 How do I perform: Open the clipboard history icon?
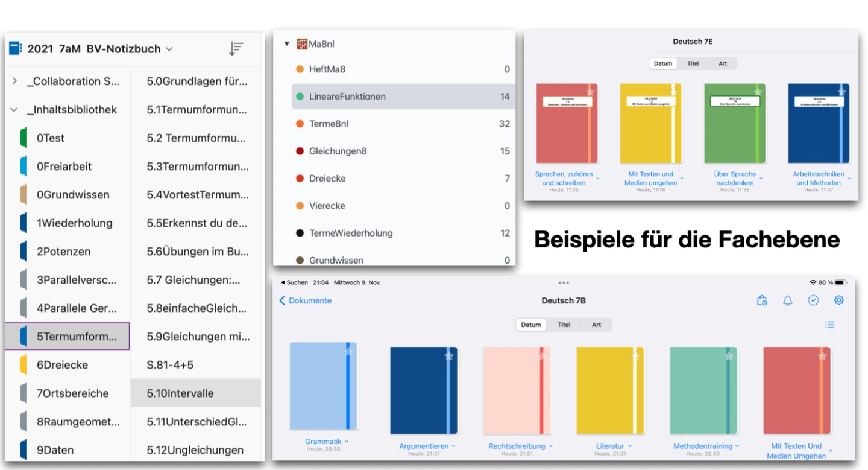click(x=762, y=300)
